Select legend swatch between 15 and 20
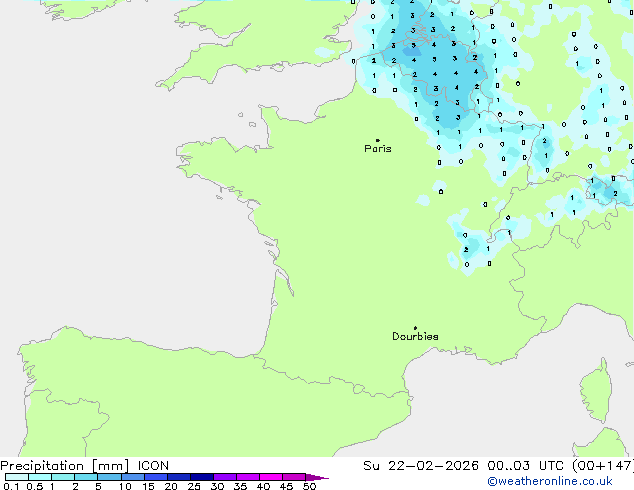The height and width of the screenshot is (490, 634). 156,477
